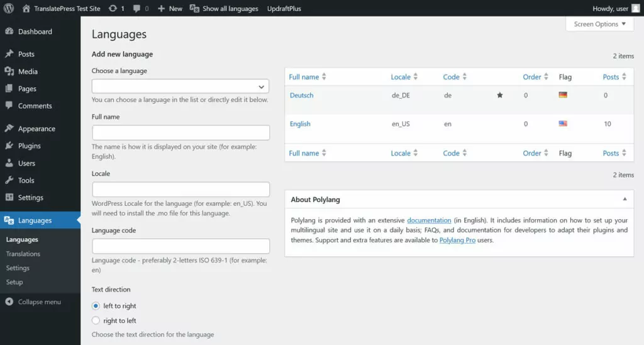Collapse the About Polylang box
The width and height of the screenshot is (644, 345).
coord(625,199)
